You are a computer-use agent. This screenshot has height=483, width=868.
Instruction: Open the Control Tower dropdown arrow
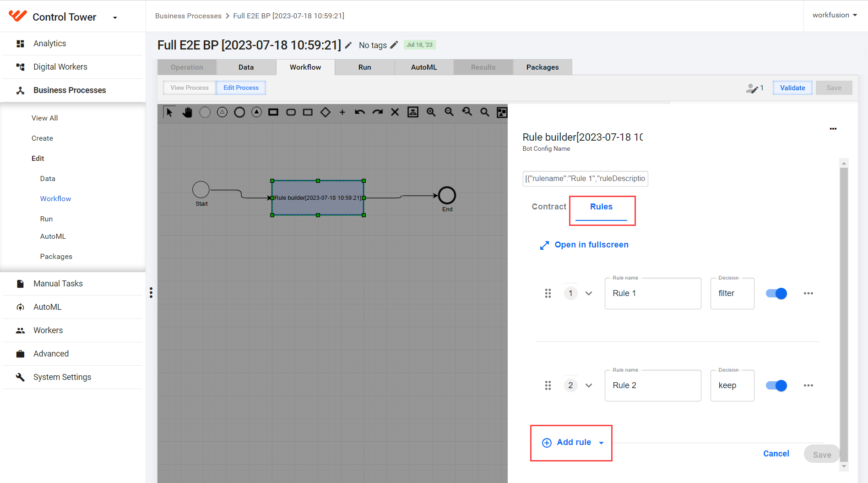115,18
